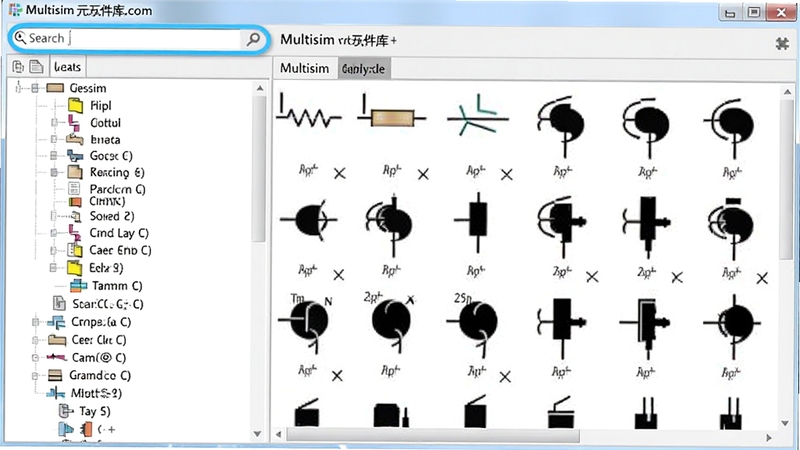Pick the teal Y-shaped junction symbol
The height and width of the screenshot is (450, 800).
[x=478, y=115]
